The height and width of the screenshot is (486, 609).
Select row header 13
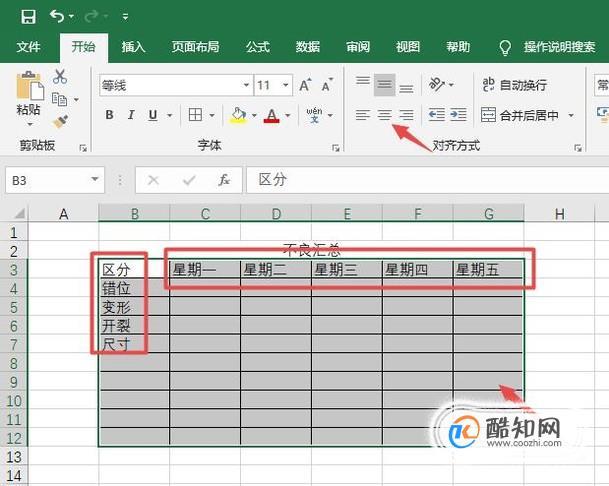[x=14, y=457]
